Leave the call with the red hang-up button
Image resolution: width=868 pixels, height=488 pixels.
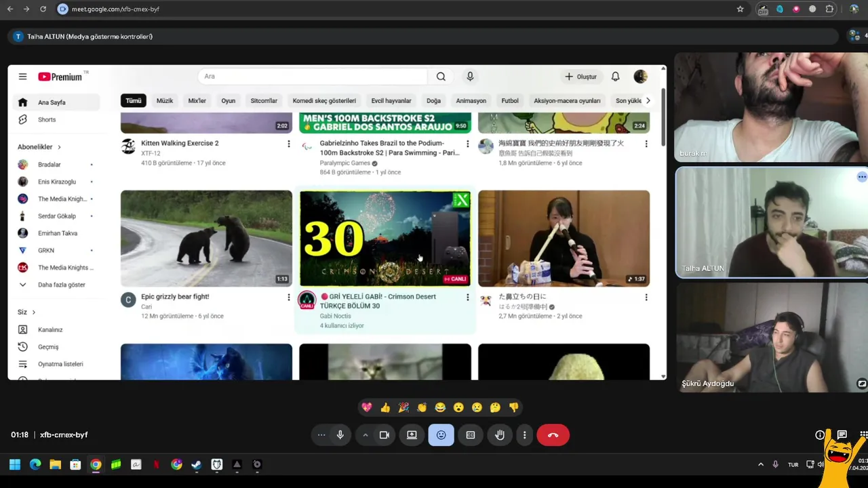point(553,435)
